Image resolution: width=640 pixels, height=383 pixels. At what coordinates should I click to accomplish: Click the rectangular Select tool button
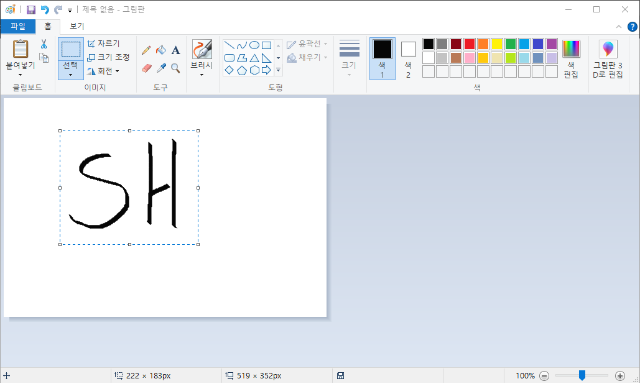coord(71,49)
